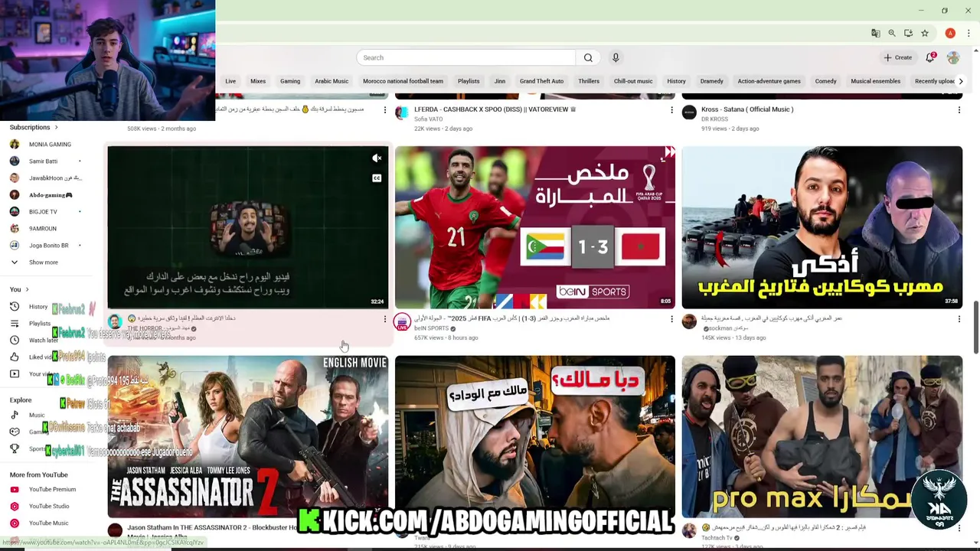This screenshot has width=980, height=551.
Task: Select the Thrillers filter chip
Action: (x=589, y=81)
